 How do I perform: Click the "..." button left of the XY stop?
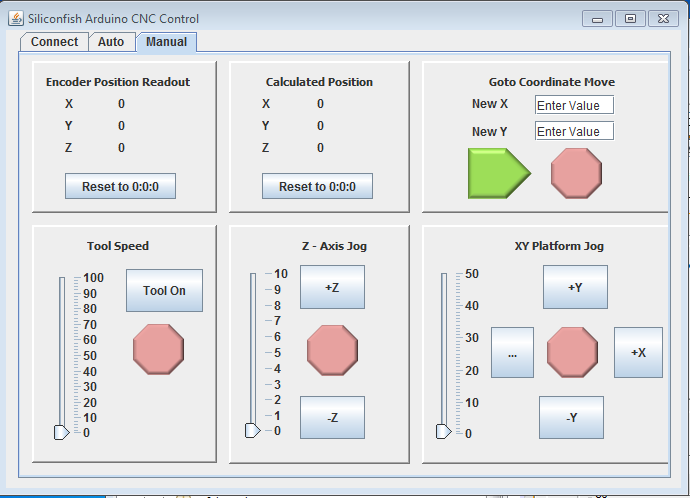click(x=512, y=352)
